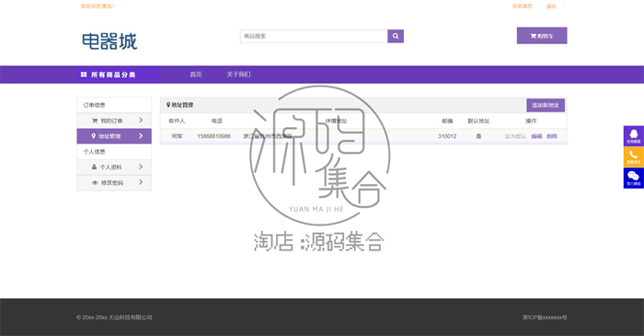This screenshot has width=644, height=336.
Task: Click the 订单信息 sidebar section heading
Action: point(95,105)
